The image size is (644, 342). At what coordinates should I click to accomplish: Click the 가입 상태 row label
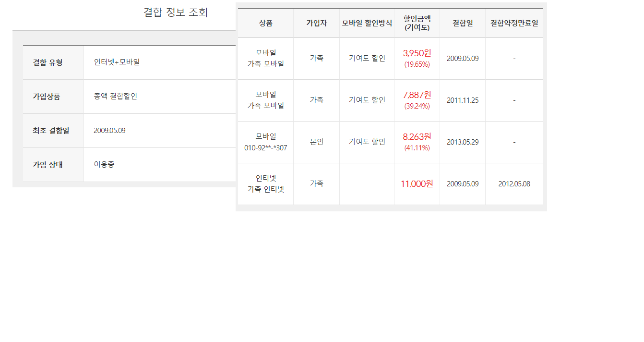point(48,165)
